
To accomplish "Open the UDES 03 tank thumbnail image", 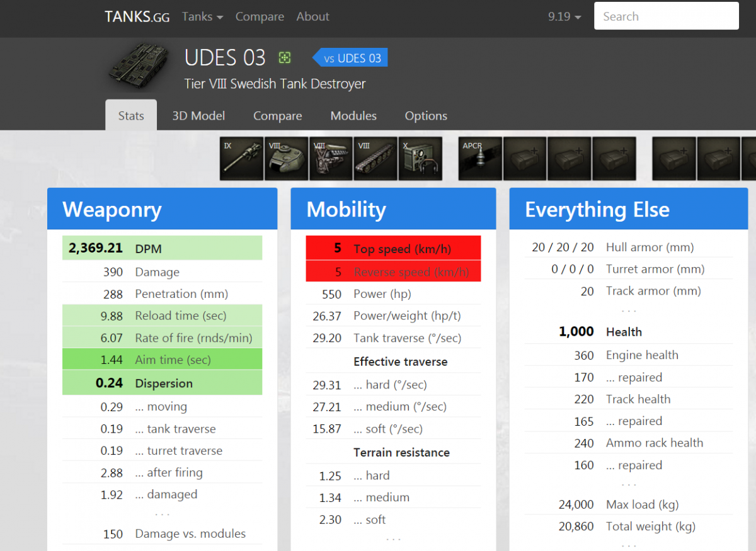I will pyautogui.click(x=137, y=67).
